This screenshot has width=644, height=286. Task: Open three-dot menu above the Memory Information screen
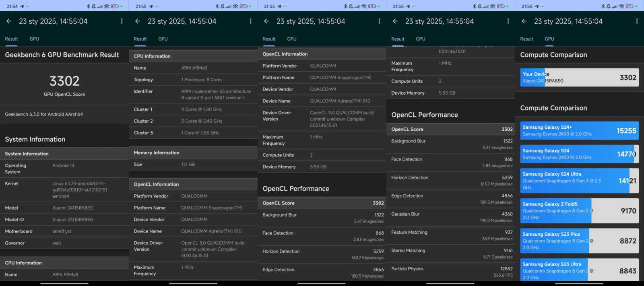(x=250, y=21)
